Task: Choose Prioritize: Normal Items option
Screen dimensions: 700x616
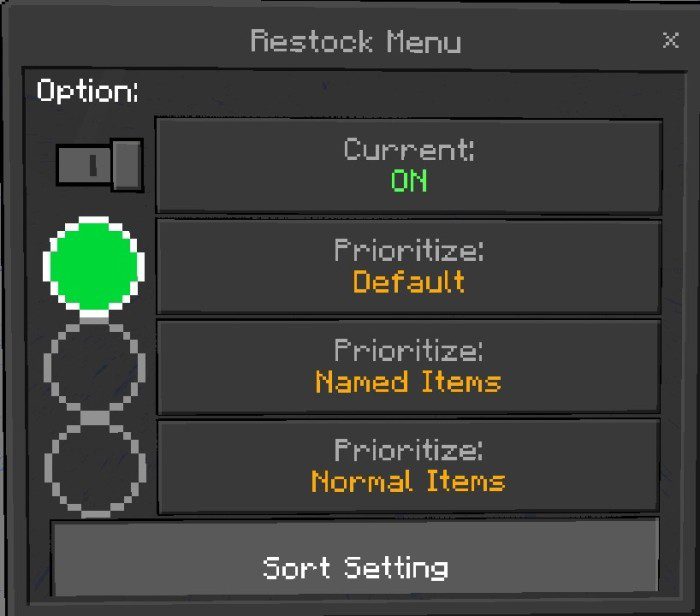Action: coord(408,467)
